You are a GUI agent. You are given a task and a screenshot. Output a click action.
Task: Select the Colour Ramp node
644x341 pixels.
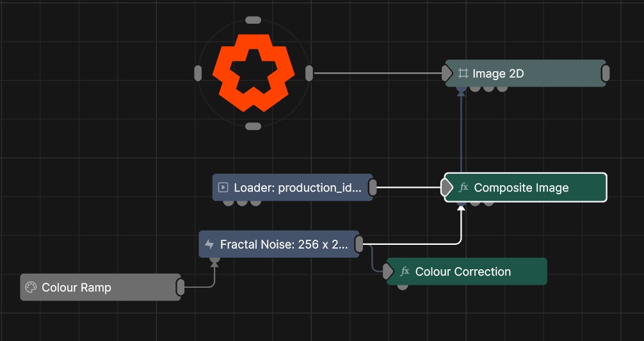(x=96, y=288)
